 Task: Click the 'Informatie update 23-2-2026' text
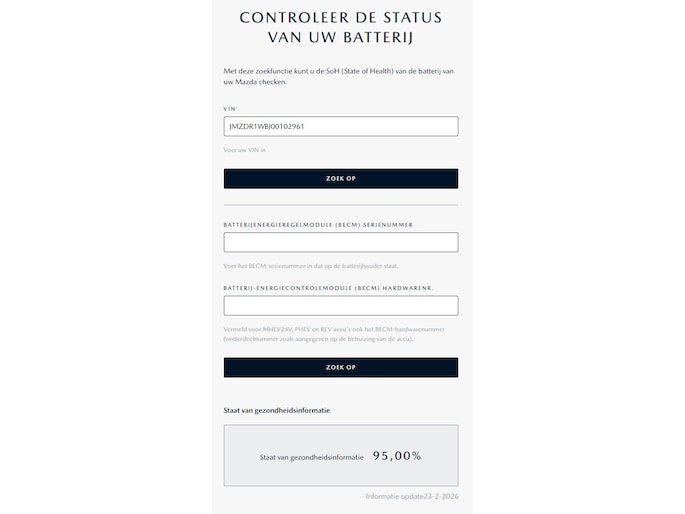[412, 496]
